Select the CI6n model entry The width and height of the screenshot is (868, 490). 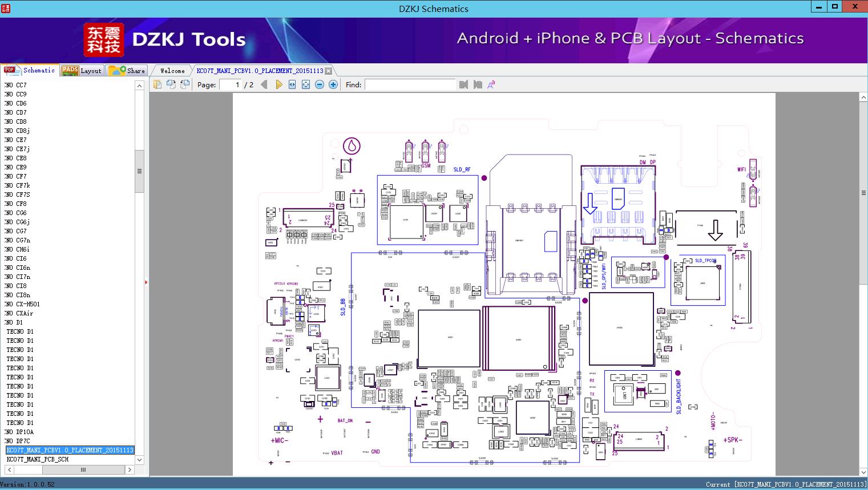[17, 268]
